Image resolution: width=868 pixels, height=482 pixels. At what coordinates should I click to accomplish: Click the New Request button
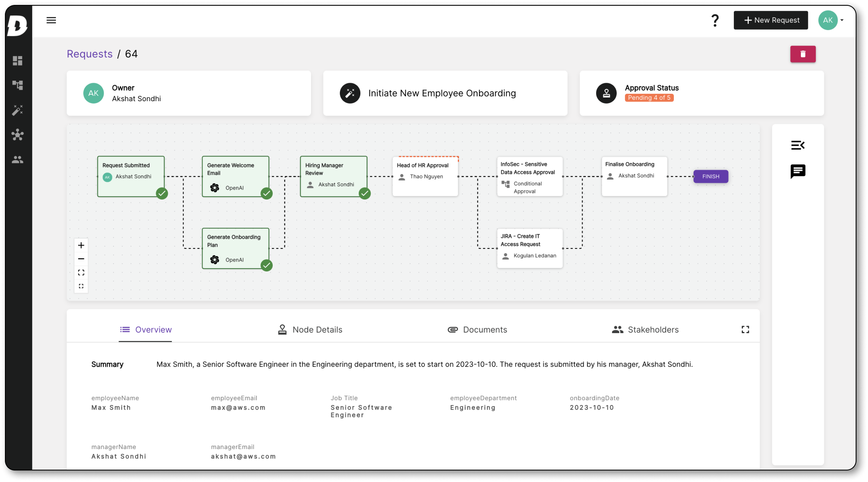[x=771, y=20]
